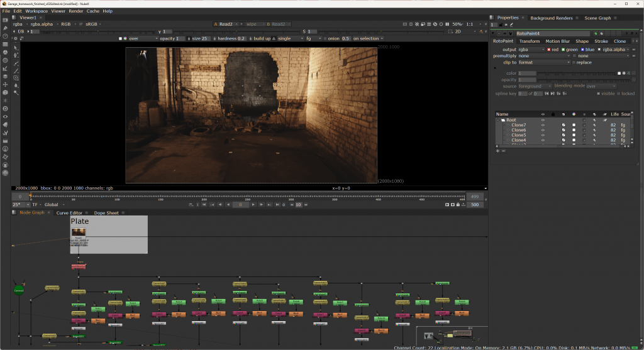The image size is (644, 350).
Task: Open the Filter nodes circle icon
Action: (5, 60)
